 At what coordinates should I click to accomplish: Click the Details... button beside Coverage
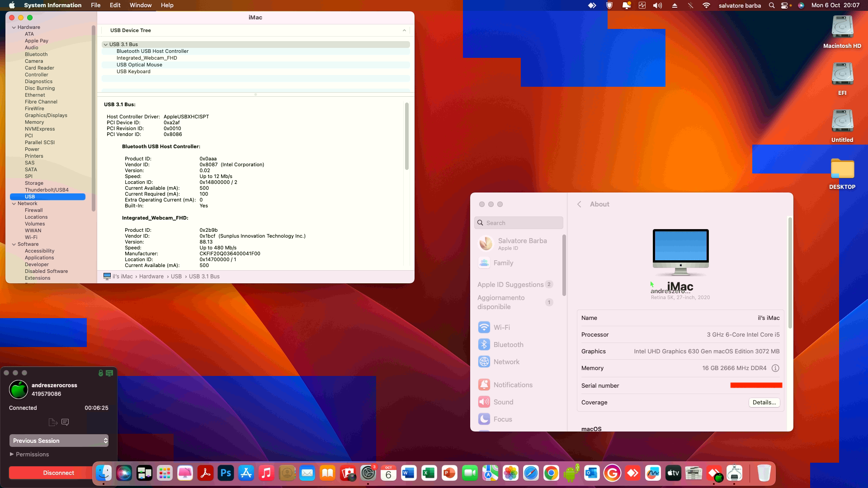click(x=764, y=402)
